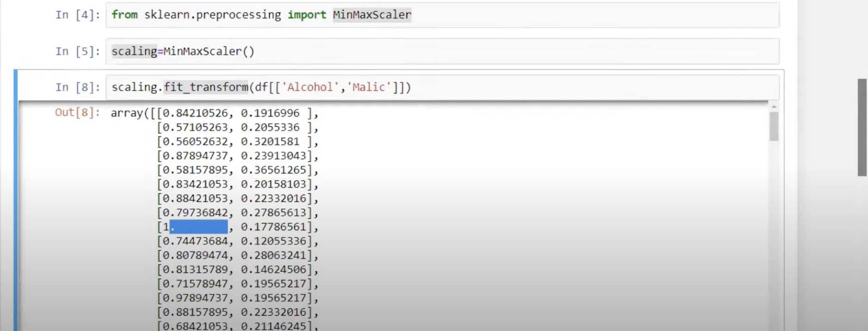The image size is (868, 331).
Task: Click the In [8] prompt label
Action: pyautogui.click(x=77, y=87)
